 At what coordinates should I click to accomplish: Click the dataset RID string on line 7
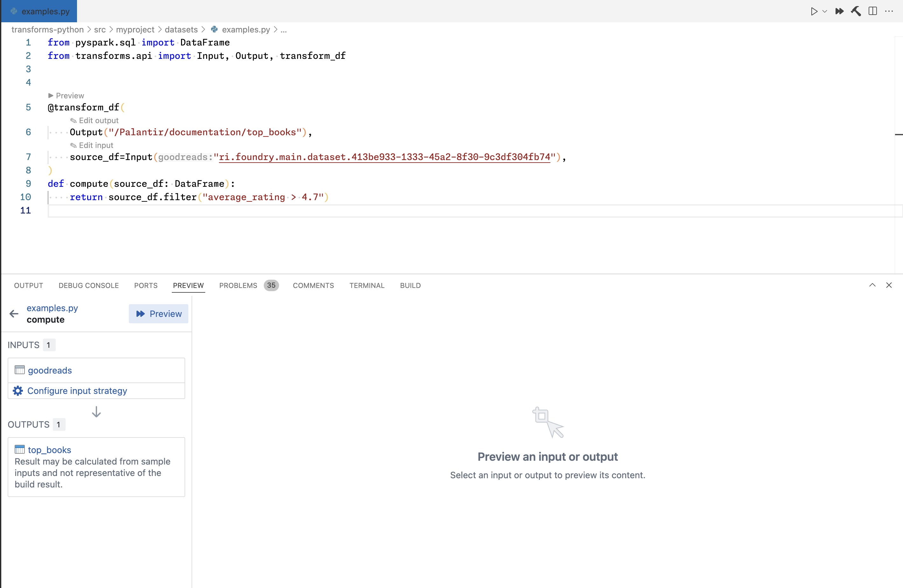pyautogui.click(x=384, y=157)
